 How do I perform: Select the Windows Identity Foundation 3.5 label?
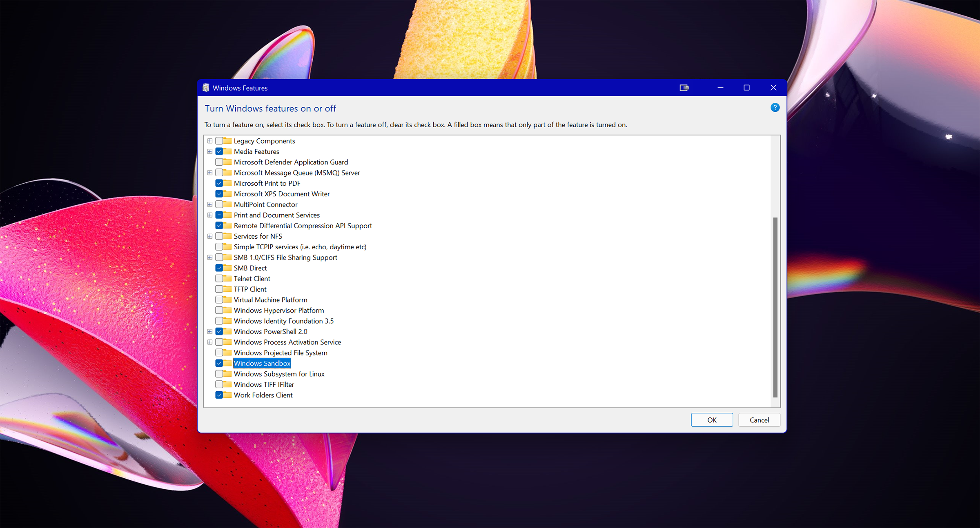pyautogui.click(x=283, y=321)
